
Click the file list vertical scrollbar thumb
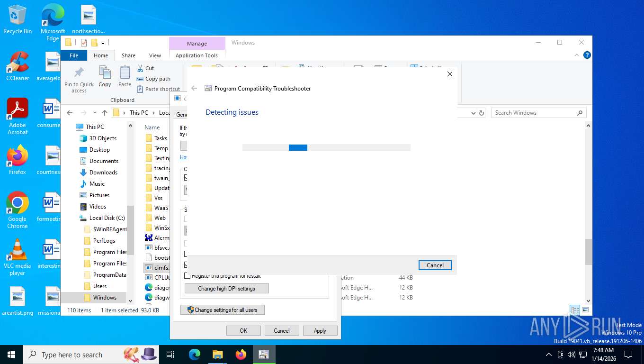pyautogui.click(x=588, y=252)
